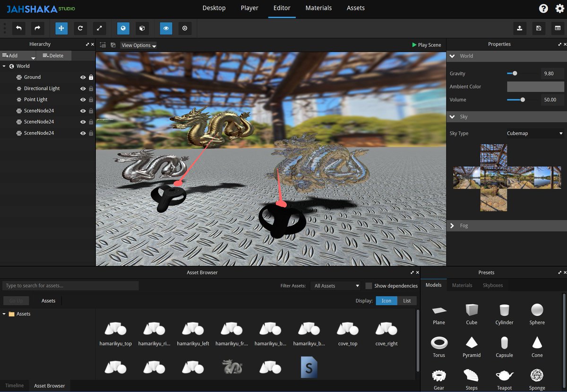Click the screenshot capture icon above the viewport

[103, 45]
